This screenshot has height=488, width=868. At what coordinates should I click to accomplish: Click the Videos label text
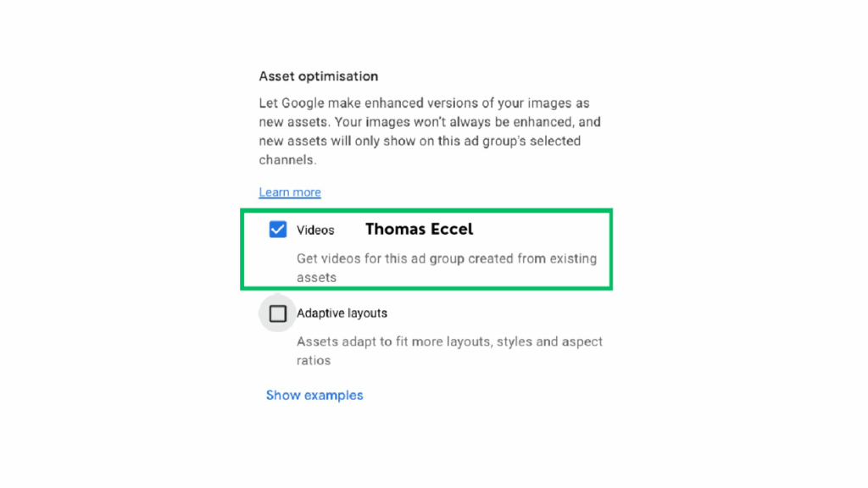(315, 230)
